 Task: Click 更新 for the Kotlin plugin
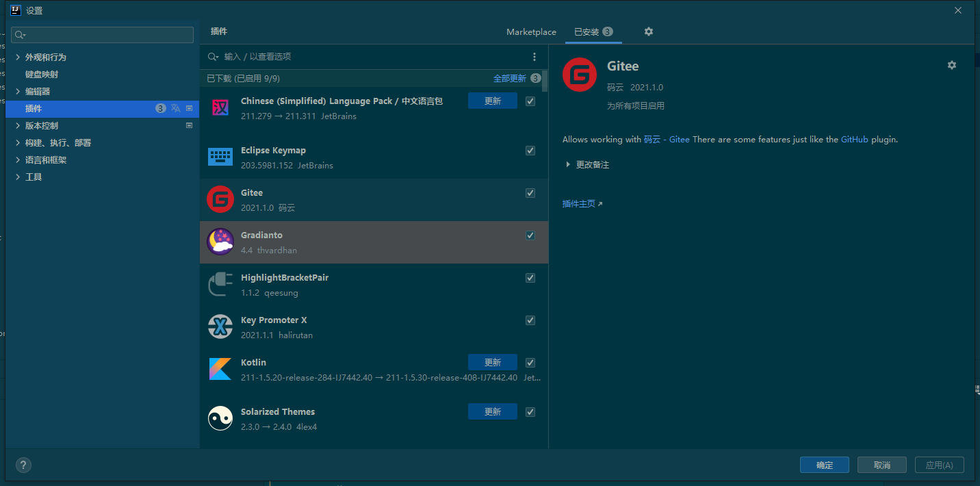[493, 362]
